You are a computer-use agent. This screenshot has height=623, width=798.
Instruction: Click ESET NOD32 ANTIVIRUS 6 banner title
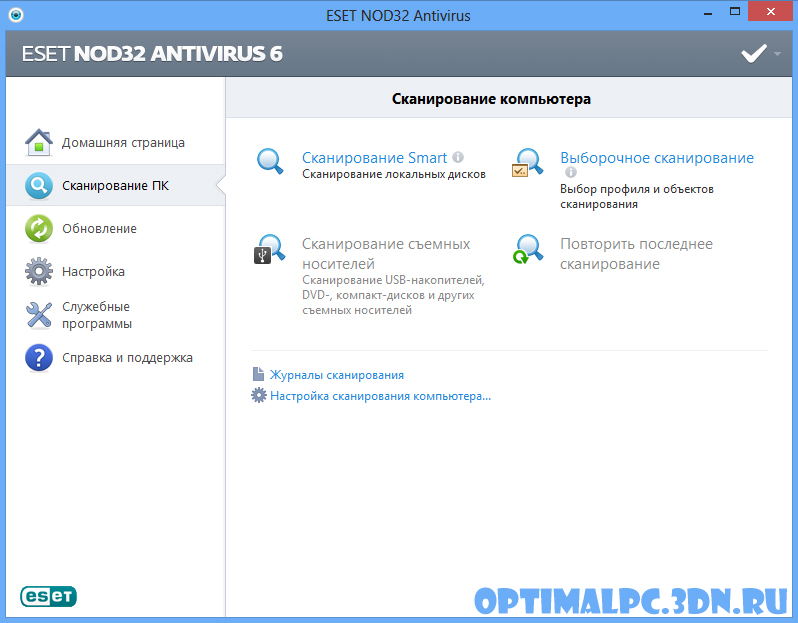click(152, 53)
